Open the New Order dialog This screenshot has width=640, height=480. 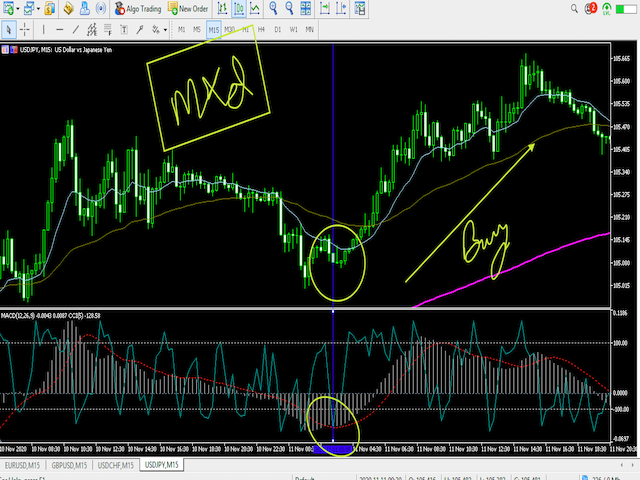(187, 9)
